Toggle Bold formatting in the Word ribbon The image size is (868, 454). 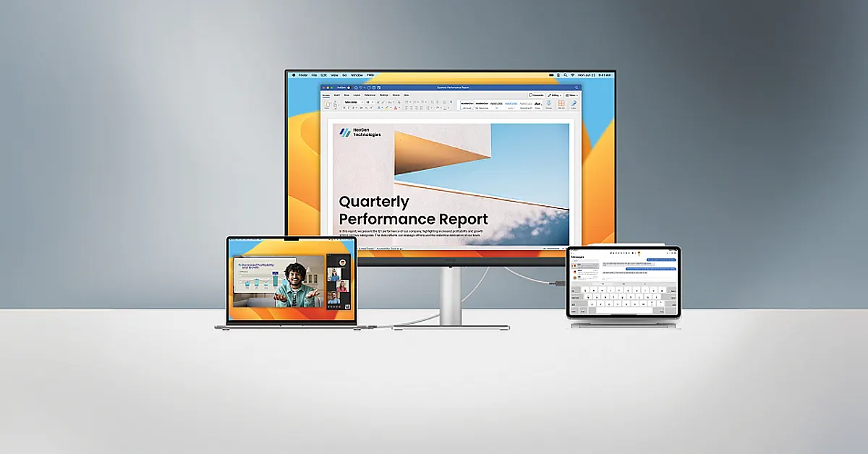tap(346, 108)
